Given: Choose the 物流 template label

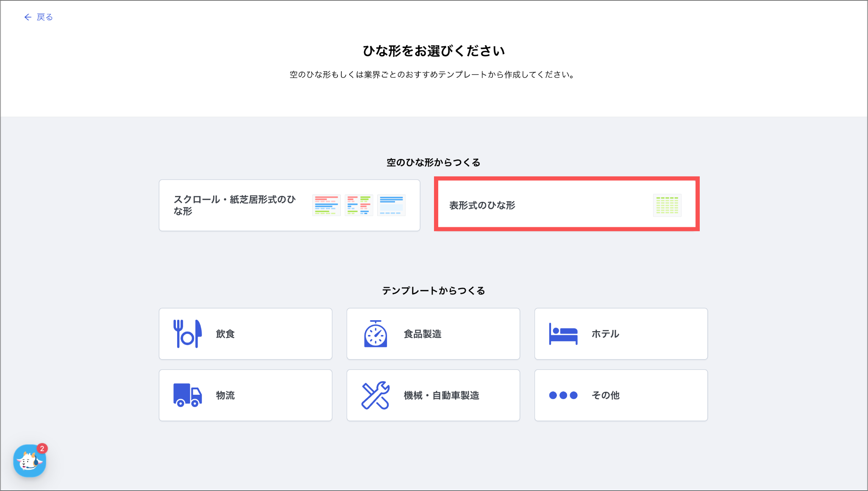Looking at the screenshot, I should [225, 396].
